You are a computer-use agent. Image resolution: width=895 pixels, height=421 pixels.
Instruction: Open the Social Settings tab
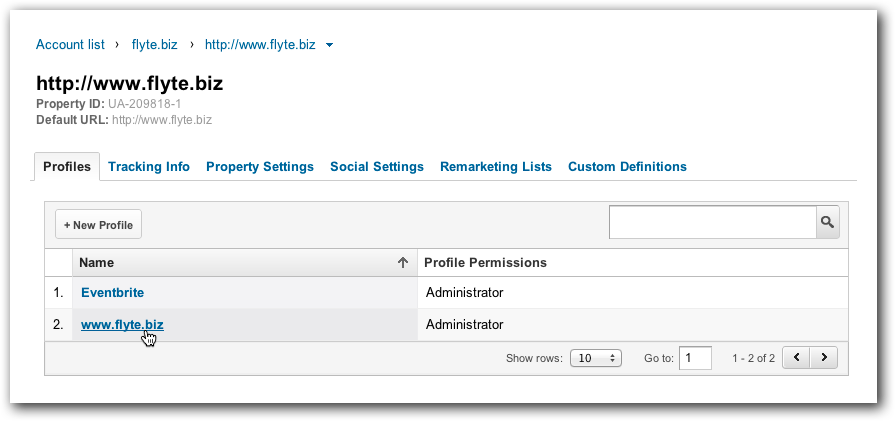[x=377, y=167]
